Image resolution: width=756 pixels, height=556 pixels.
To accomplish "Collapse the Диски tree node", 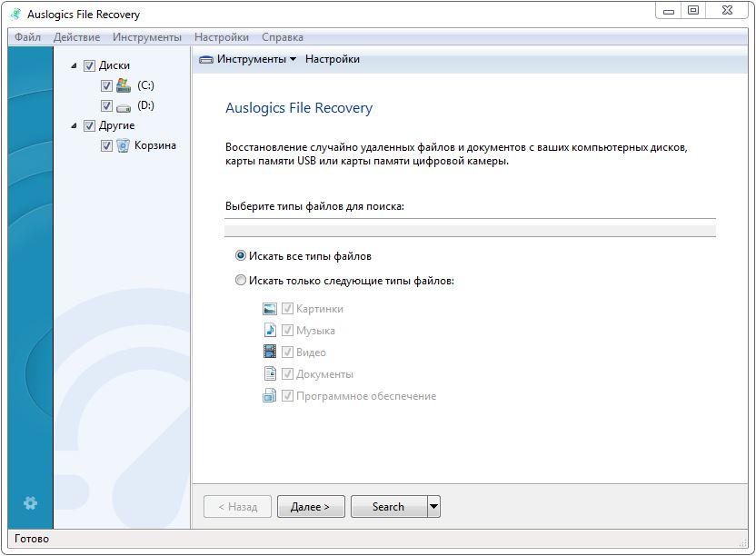I will pyautogui.click(x=74, y=65).
